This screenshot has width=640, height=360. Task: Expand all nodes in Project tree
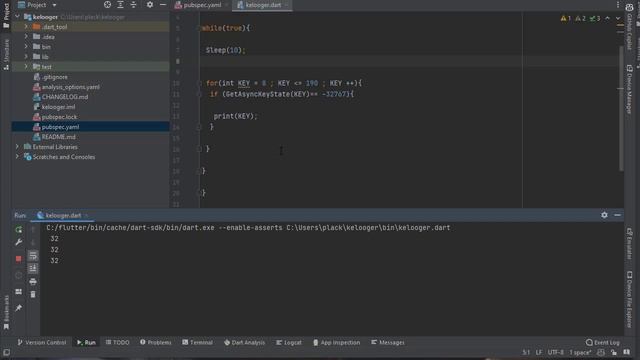click(120, 5)
